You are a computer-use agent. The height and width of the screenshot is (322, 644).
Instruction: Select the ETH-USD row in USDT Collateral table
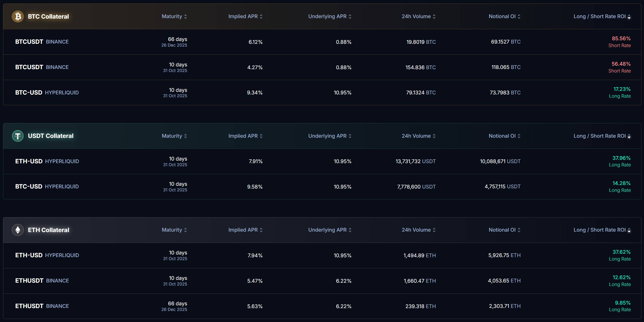click(322, 161)
